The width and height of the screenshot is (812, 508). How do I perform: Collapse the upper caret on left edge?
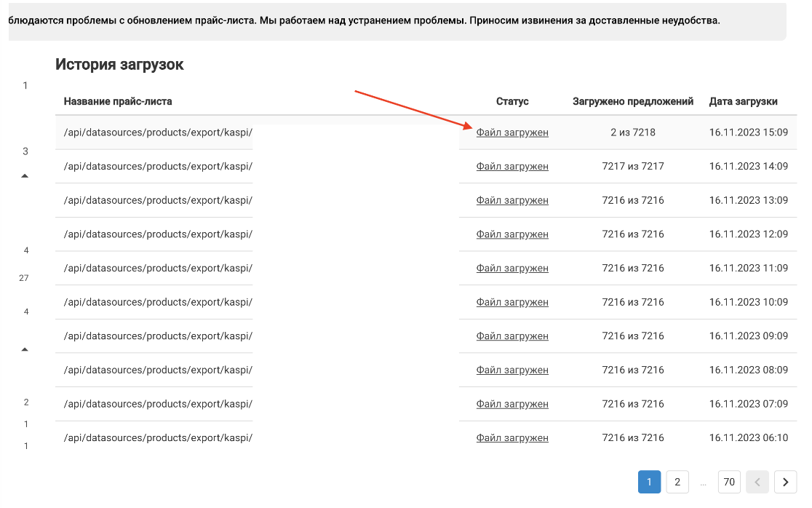point(25,176)
